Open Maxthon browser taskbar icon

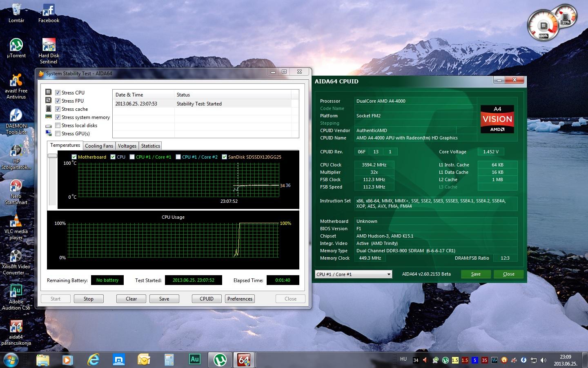pyautogui.click(x=119, y=360)
